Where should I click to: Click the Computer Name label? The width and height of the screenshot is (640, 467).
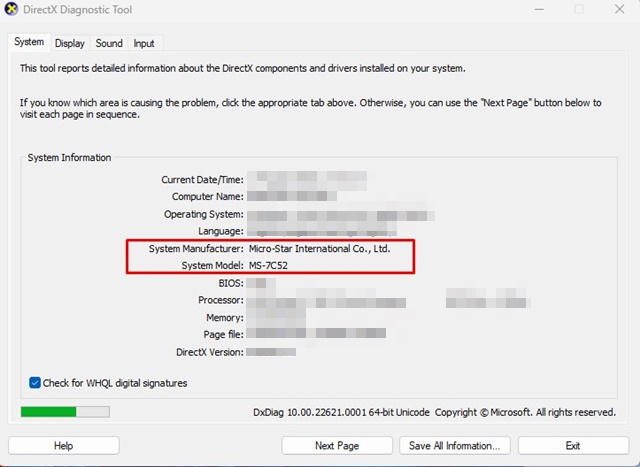click(x=207, y=196)
